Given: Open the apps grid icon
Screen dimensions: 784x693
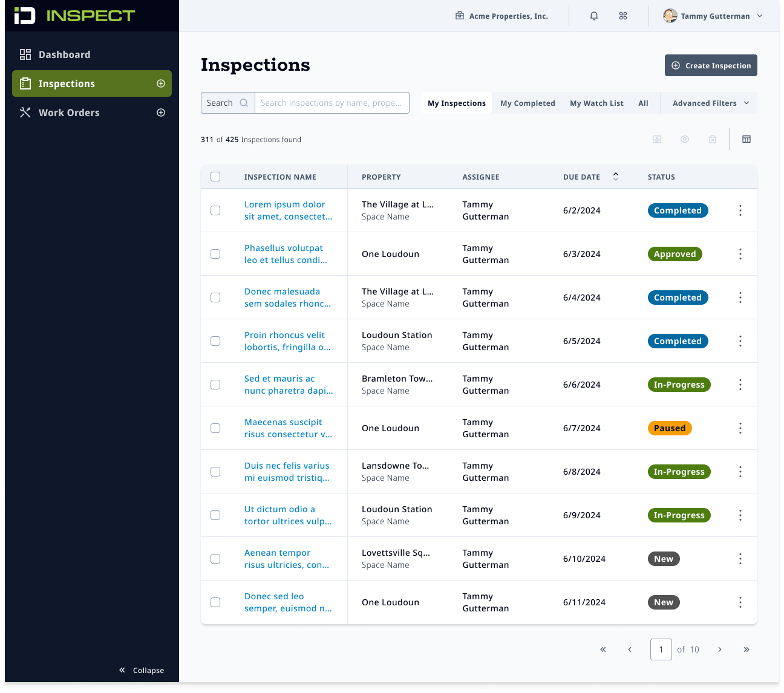Looking at the screenshot, I should [x=623, y=16].
